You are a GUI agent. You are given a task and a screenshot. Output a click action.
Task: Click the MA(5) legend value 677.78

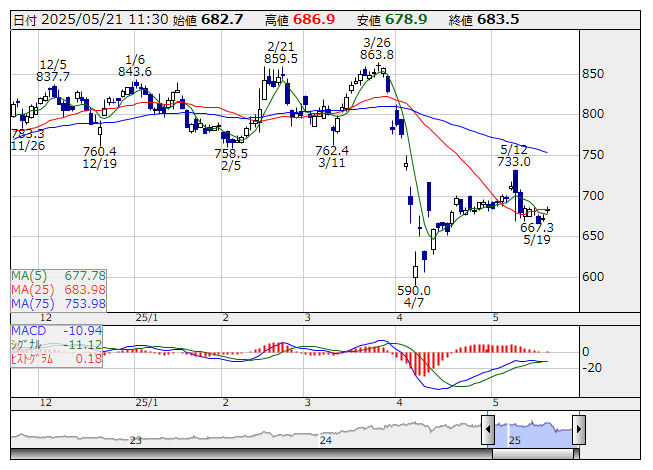(85, 276)
